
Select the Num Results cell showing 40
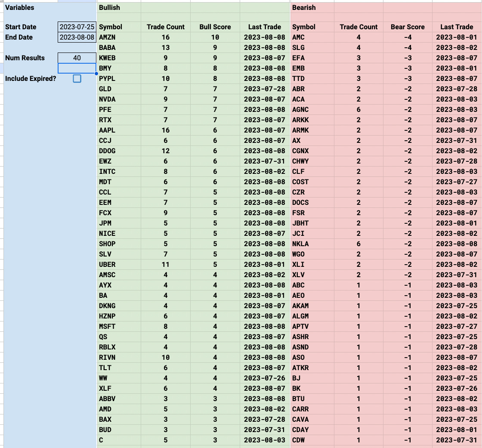pos(77,58)
